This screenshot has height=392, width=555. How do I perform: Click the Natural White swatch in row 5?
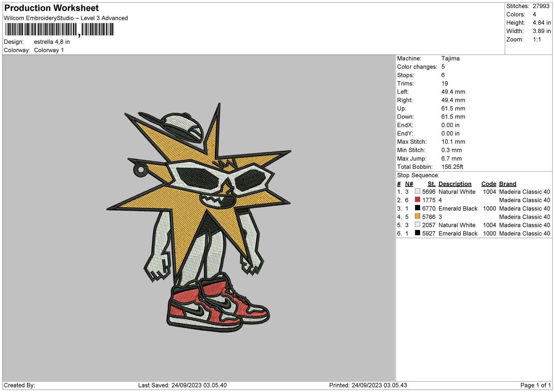click(x=417, y=225)
